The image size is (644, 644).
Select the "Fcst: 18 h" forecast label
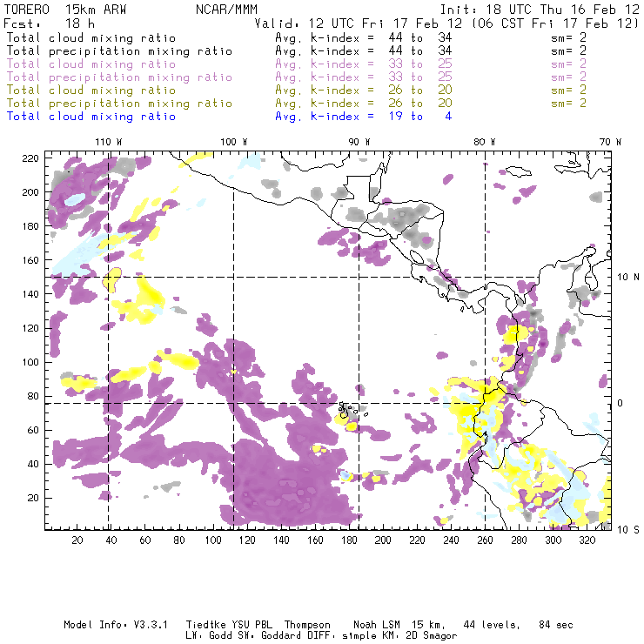[49, 23]
